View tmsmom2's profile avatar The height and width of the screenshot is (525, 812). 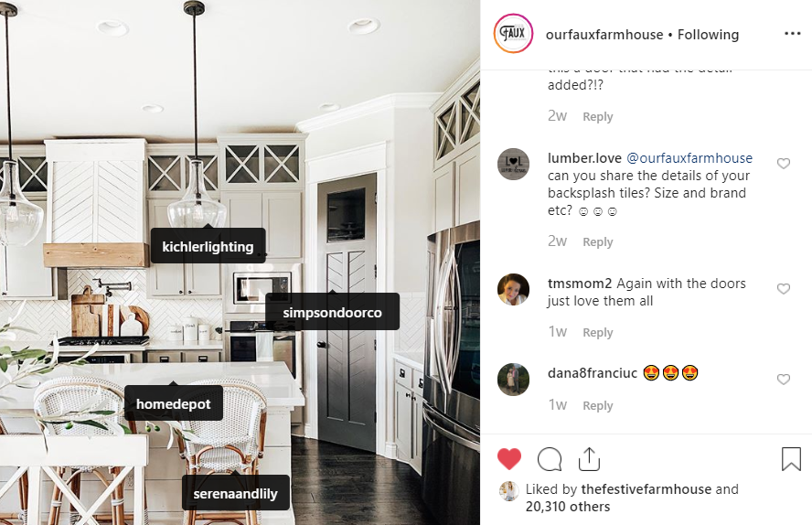[513, 289]
